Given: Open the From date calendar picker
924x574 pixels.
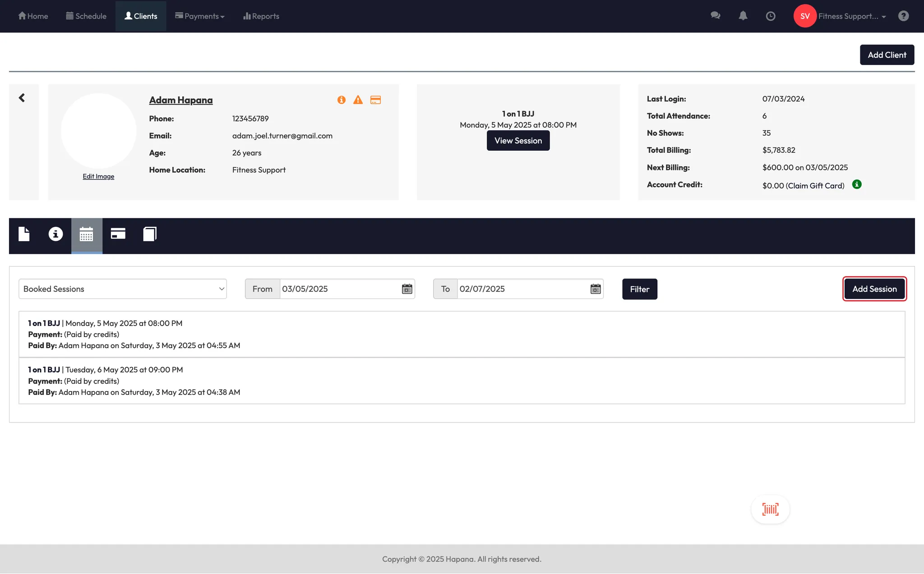Looking at the screenshot, I should (x=407, y=289).
